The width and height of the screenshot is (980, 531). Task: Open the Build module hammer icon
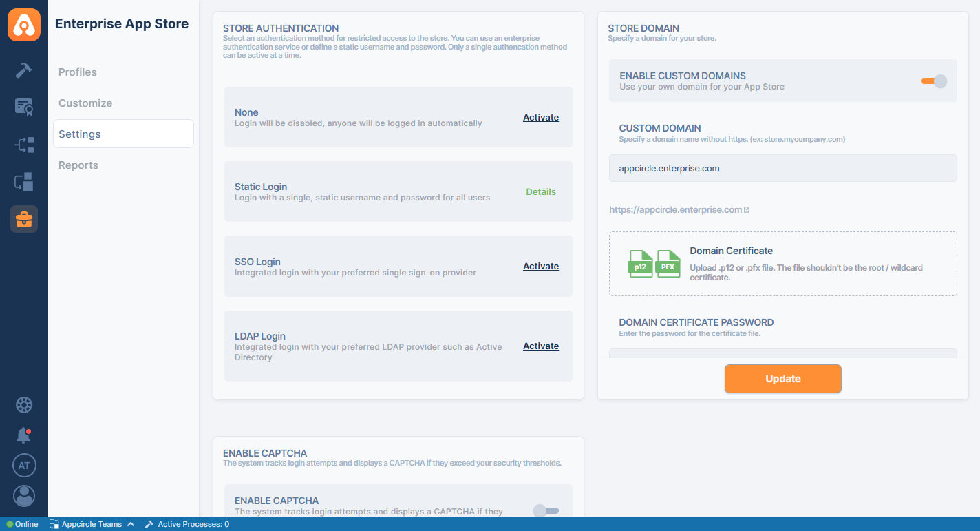pos(24,70)
